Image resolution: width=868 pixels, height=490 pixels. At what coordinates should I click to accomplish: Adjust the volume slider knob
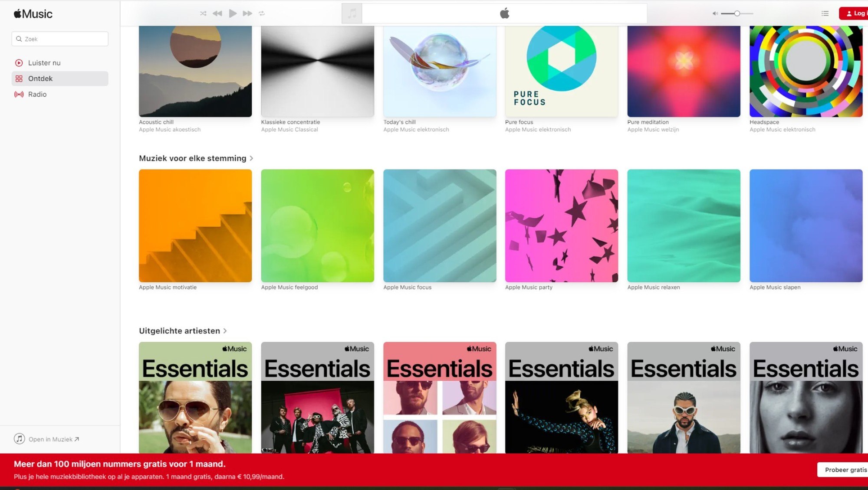[737, 13]
